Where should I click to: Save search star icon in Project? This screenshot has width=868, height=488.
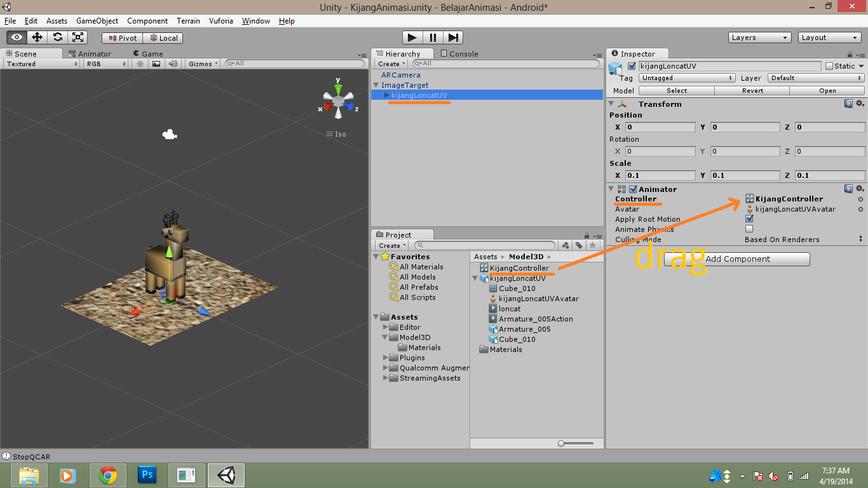coord(592,245)
